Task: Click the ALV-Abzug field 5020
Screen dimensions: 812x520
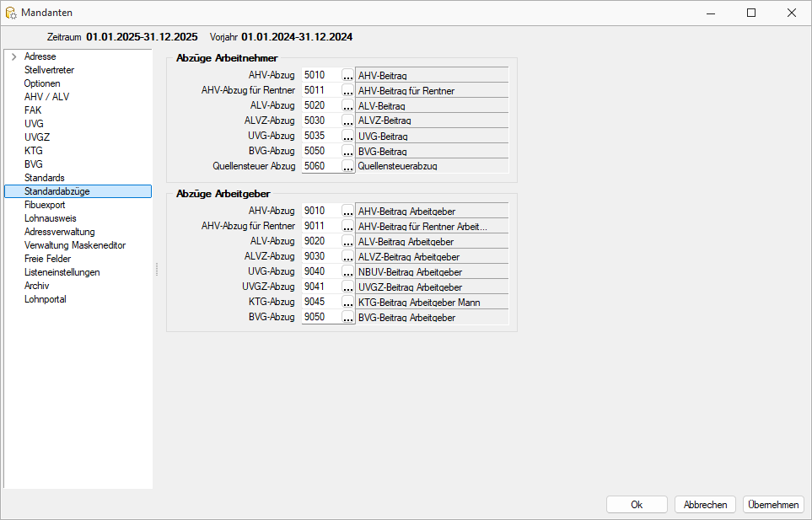Action: pos(321,105)
